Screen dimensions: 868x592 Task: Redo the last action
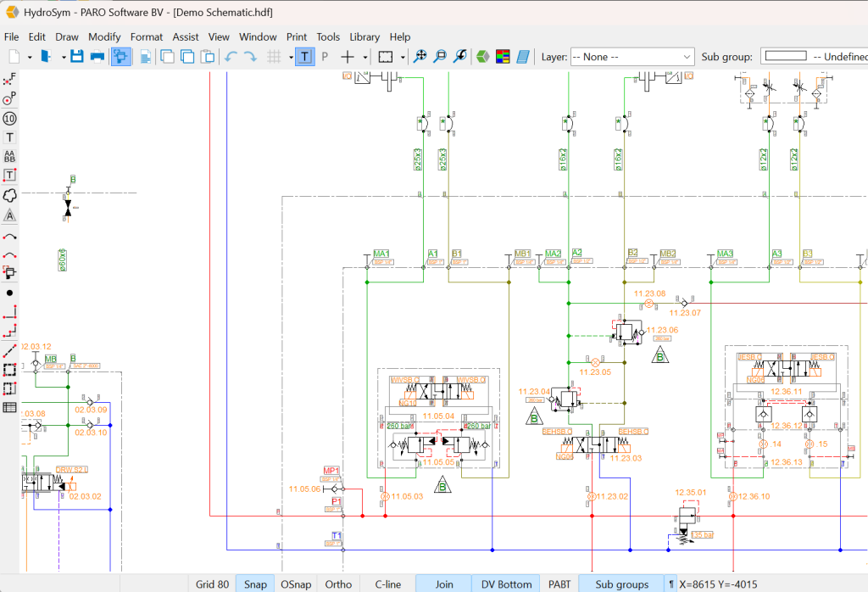(251, 57)
